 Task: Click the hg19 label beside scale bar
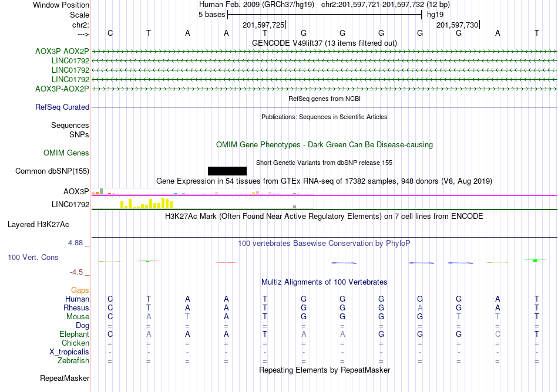coord(435,15)
